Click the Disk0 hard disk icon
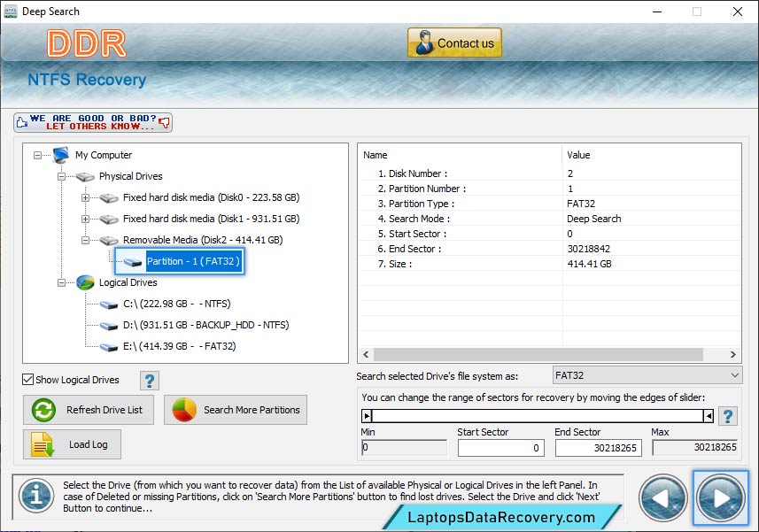 pyautogui.click(x=109, y=198)
